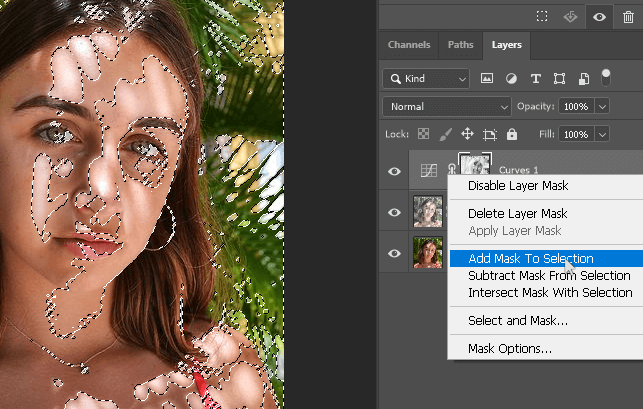The width and height of the screenshot is (643, 409).
Task: Filter layers by smart objects icon
Action: (584, 78)
